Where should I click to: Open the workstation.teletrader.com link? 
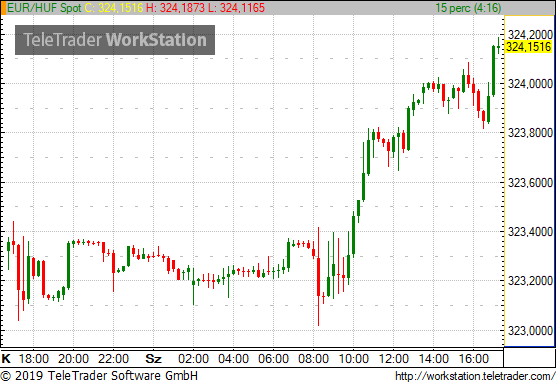click(475, 376)
